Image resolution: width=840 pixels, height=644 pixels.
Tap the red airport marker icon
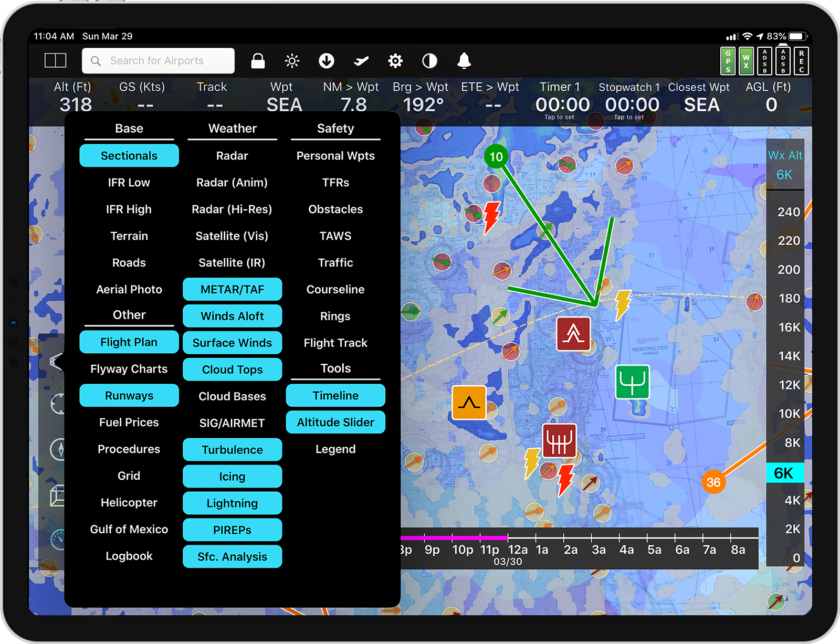(x=573, y=334)
